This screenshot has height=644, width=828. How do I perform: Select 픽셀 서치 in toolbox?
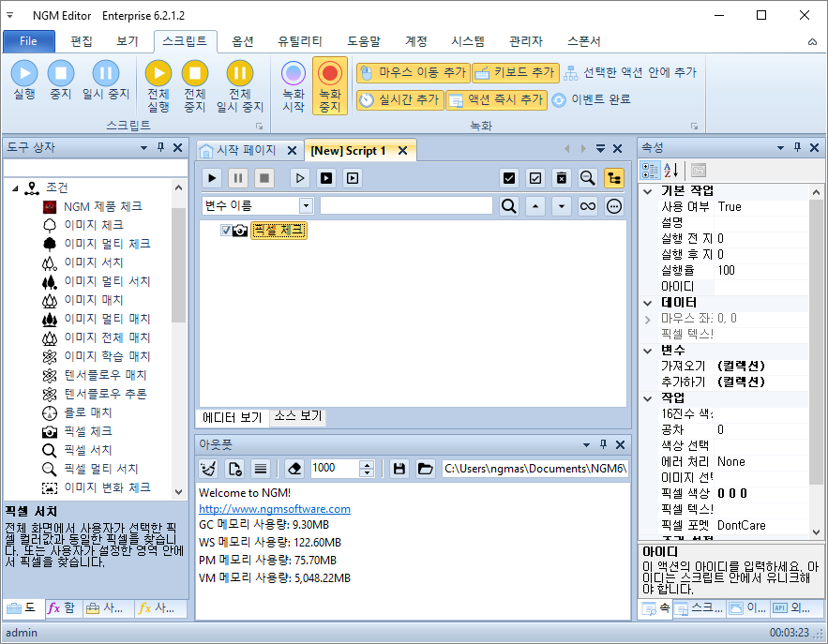[x=87, y=450]
